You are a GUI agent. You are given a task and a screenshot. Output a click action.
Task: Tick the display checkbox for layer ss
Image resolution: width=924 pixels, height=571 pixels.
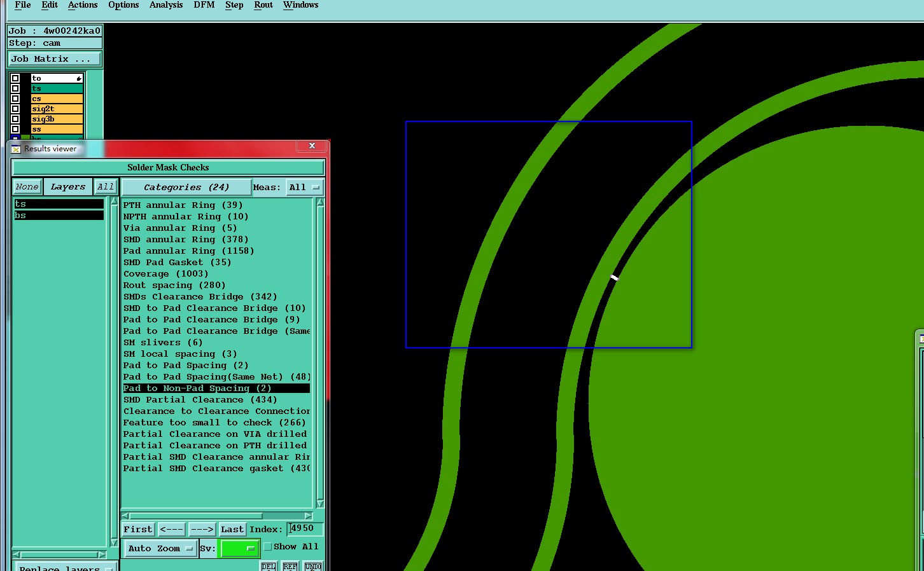click(x=15, y=129)
